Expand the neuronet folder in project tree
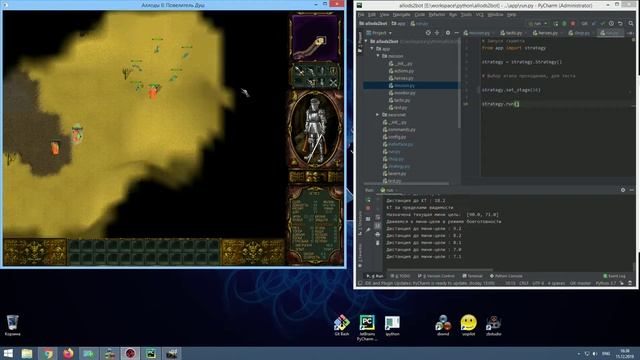This screenshot has height=360, width=640. click(378, 115)
